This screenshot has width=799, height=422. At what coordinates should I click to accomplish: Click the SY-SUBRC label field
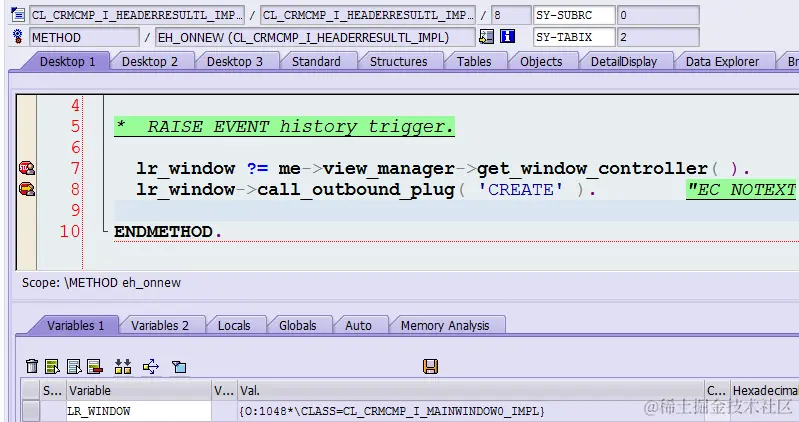pyautogui.click(x=574, y=15)
